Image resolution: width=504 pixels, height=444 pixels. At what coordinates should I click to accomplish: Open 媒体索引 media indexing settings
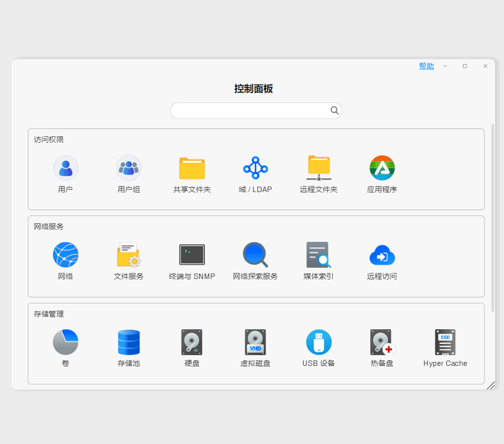[318, 260]
